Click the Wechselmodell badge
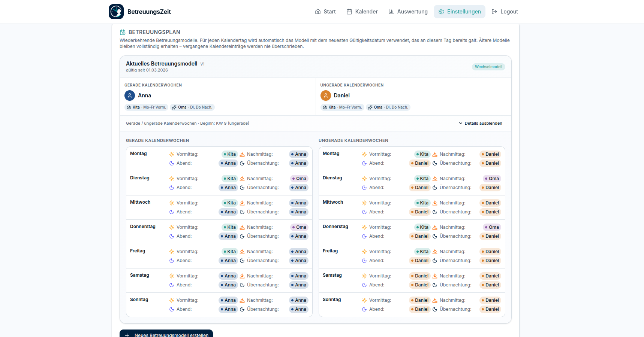Viewport: 644px width, 337px height. (488, 67)
